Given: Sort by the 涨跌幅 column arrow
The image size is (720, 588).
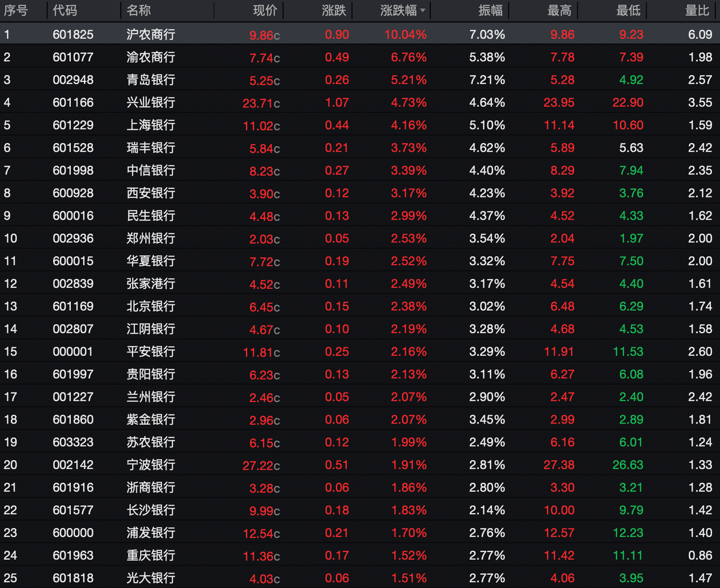Looking at the screenshot, I should point(422,11).
